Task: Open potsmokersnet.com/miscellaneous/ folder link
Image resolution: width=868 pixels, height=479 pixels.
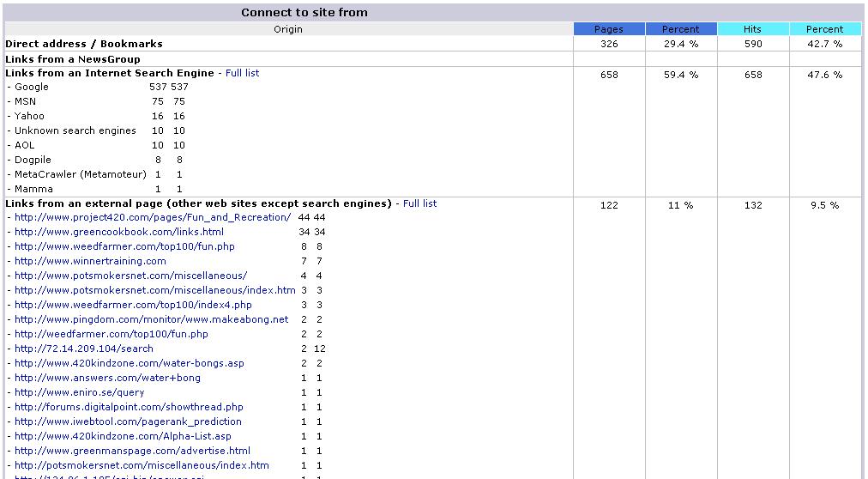Action: [x=130, y=276]
